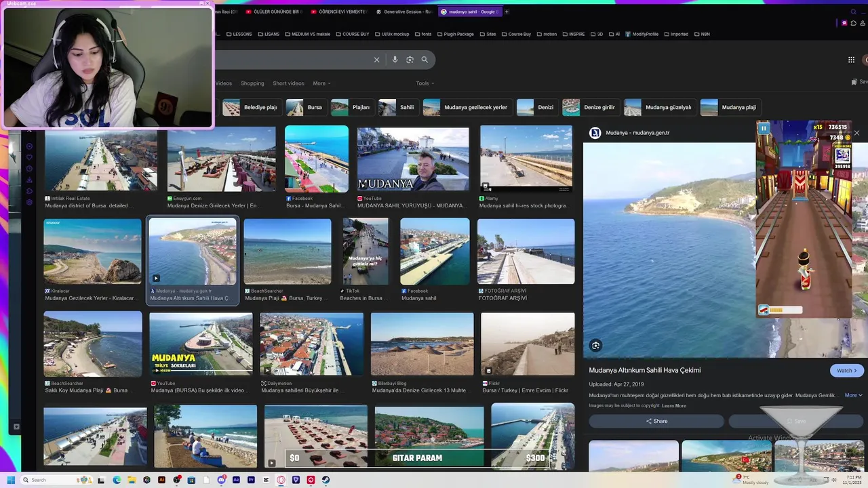Start voice search with the microphone icon

[x=395, y=60]
